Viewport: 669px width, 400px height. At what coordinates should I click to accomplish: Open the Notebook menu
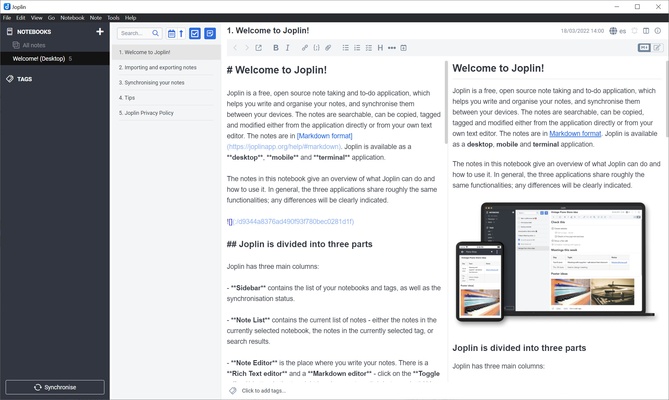click(72, 18)
